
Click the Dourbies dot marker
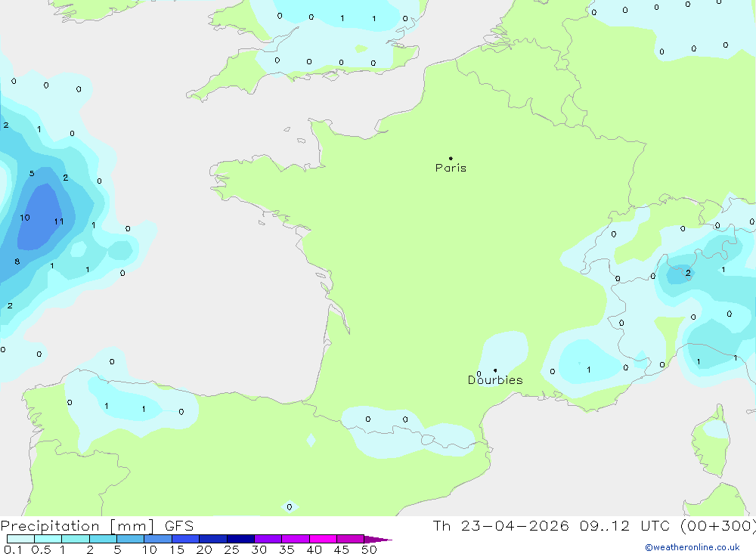click(495, 370)
